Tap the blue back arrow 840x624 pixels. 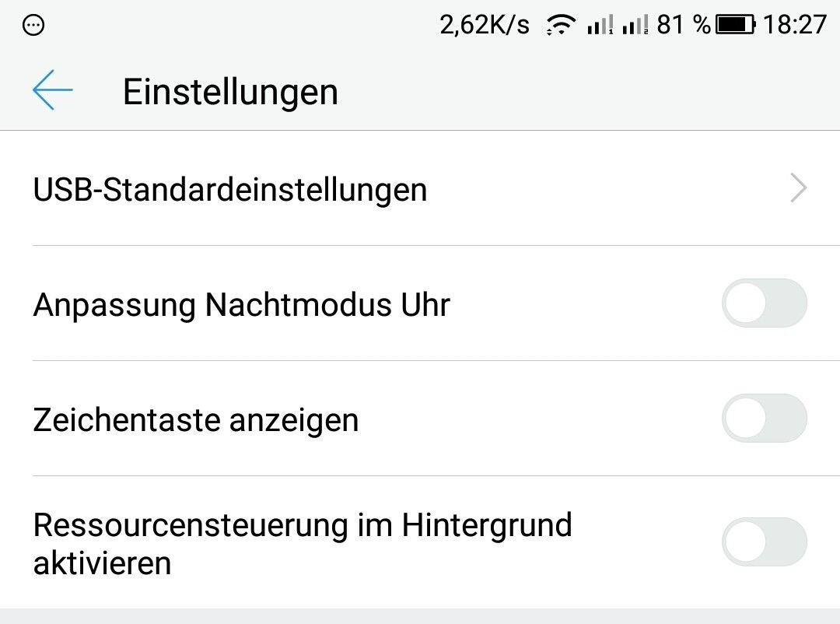(53, 90)
